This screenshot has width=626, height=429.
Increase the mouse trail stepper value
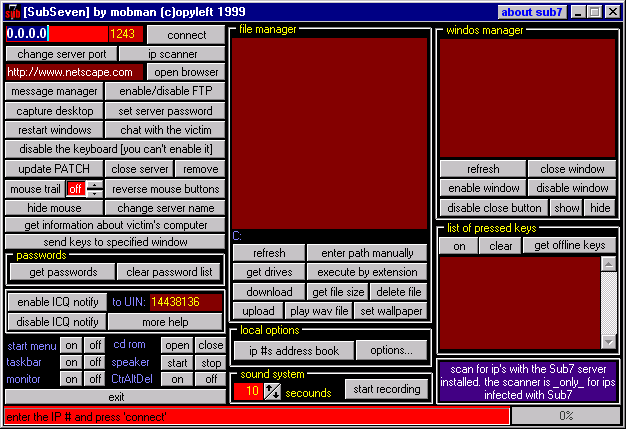[94, 185]
